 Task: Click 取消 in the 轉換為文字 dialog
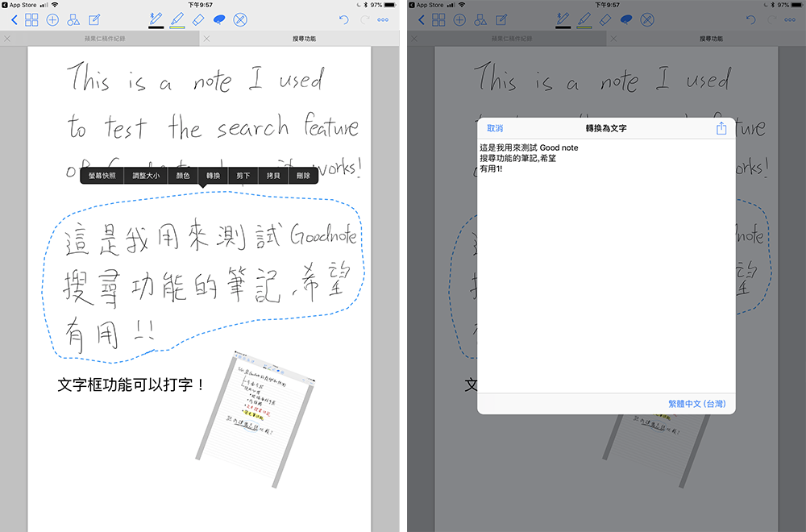[x=495, y=128]
